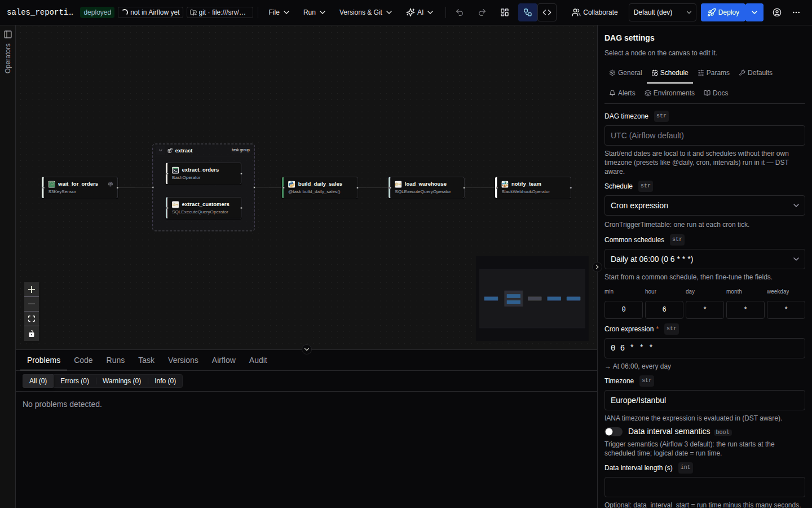
Task: Filter problems by Warnings (0)
Action: click(x=122, y=381)
